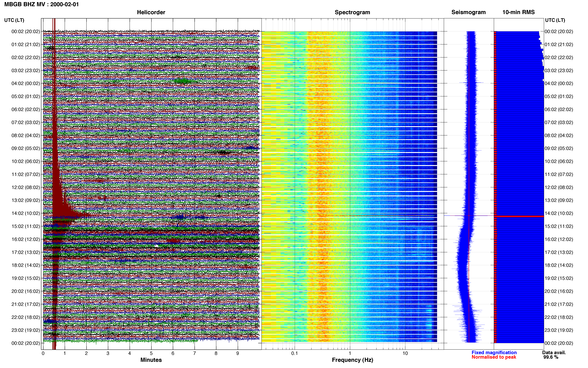Click the left '04:02 (00:02)' time label
Viewport: 588px width, 368px height.
pyautogui.click(x=26, y=83)
